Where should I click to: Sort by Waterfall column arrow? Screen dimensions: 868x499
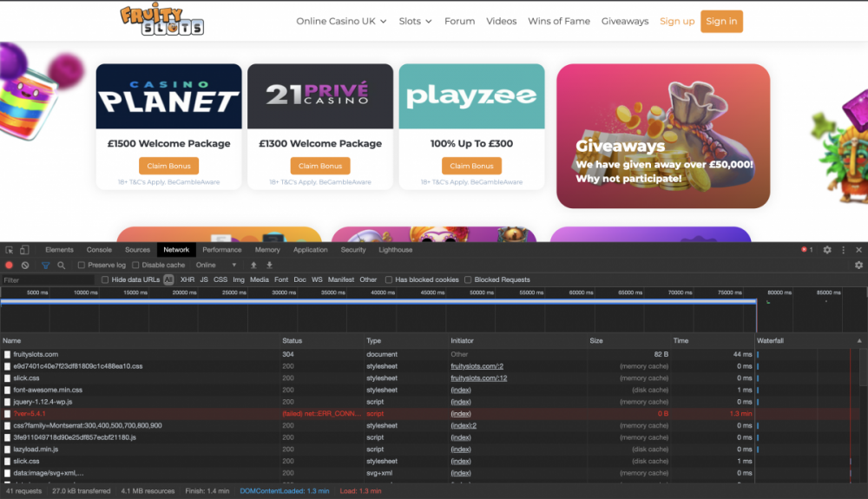tap(859, 341)
